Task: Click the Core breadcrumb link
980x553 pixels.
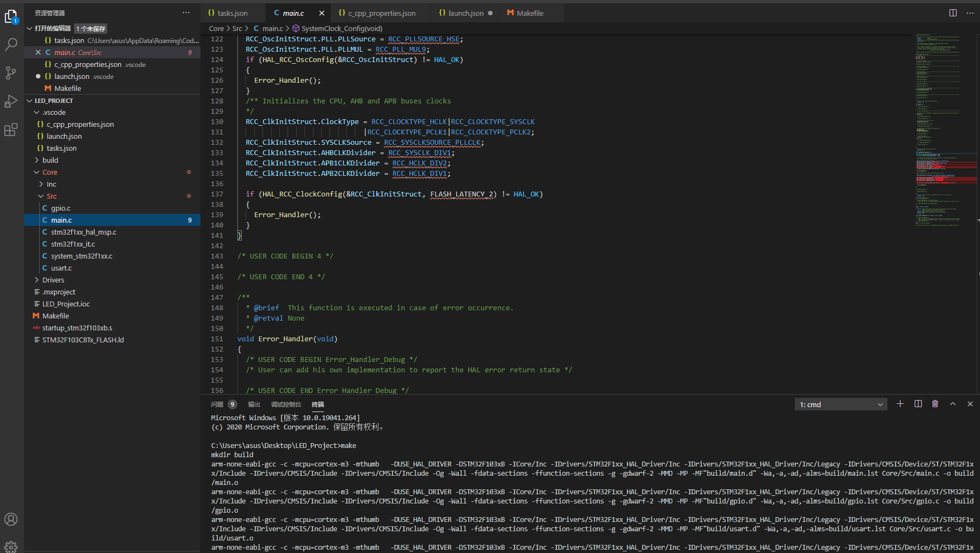Action: [x=216, y=28]
